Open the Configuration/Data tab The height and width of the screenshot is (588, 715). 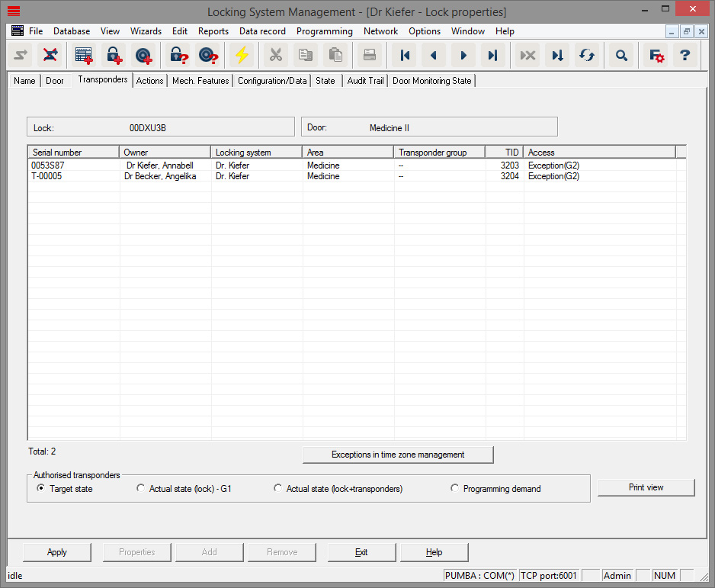pos(271,81)
